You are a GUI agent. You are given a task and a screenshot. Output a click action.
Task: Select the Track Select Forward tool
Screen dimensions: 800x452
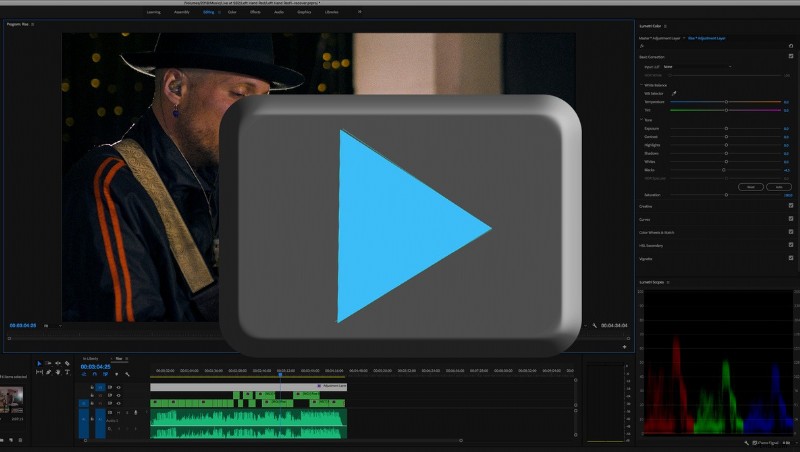pyautogui.click(x=48, y=363)
